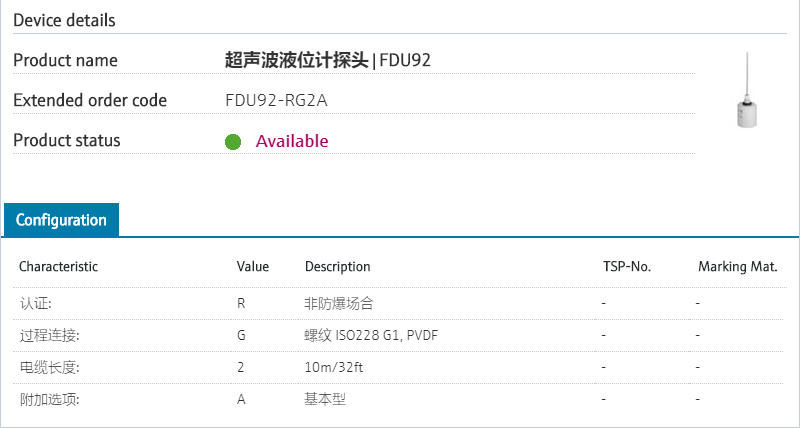This screenshot has width=801, height=428.
Task: Click the 10m/32ft cable length description
Action: click(333, 367)
